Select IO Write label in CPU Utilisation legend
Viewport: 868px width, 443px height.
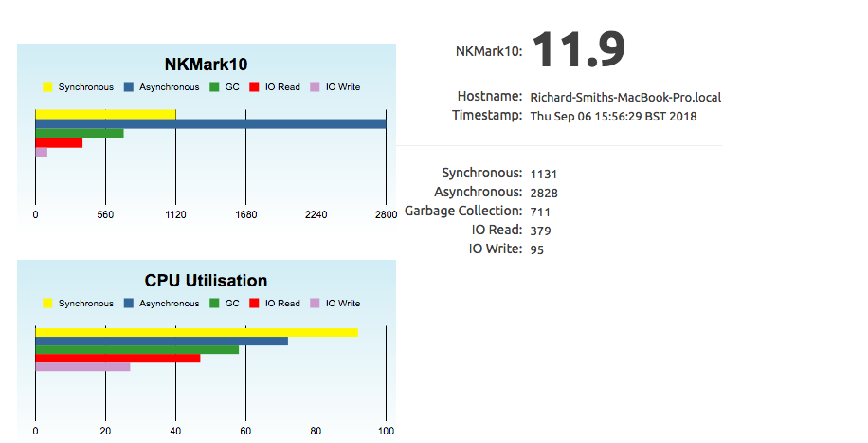coord(343,304)
